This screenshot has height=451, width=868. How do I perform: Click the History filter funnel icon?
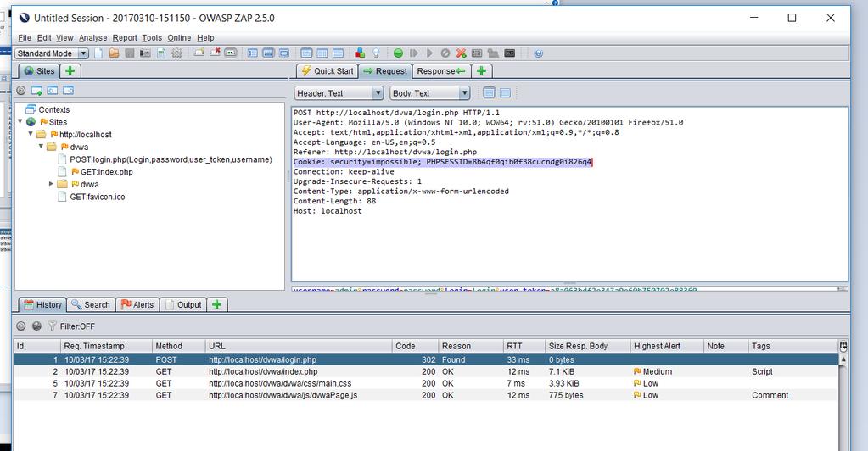click(52, 326)
